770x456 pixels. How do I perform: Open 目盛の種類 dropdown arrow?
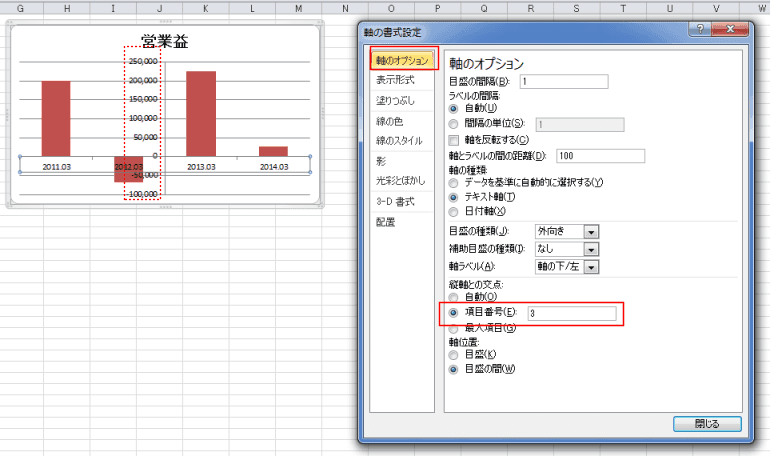591,232
